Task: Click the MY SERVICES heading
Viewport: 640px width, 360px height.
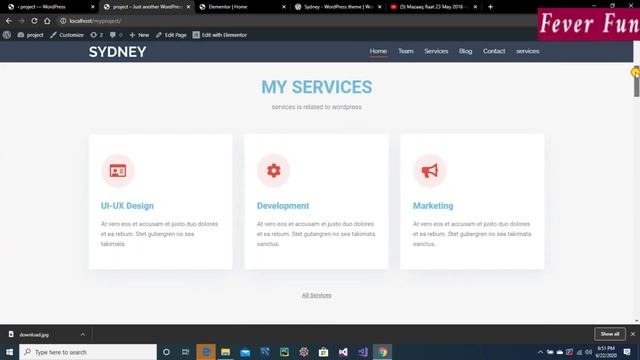Action: 316,87
